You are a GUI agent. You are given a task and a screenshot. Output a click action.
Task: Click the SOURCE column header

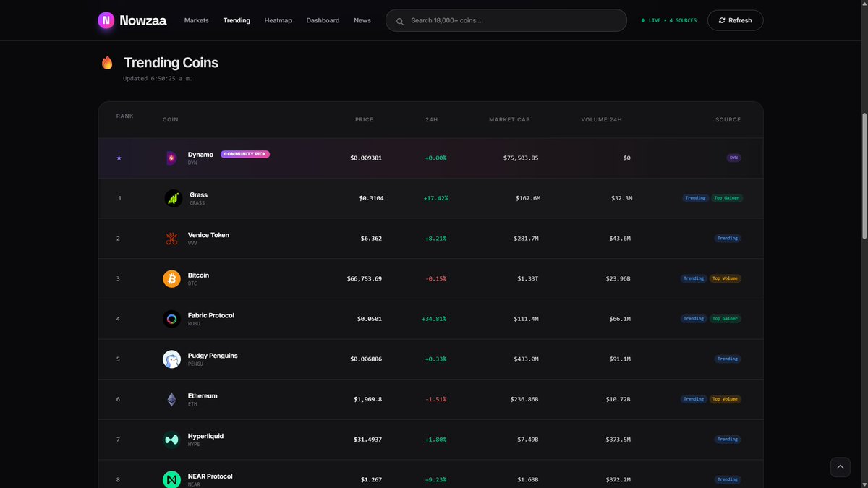[x=728, y=120]
